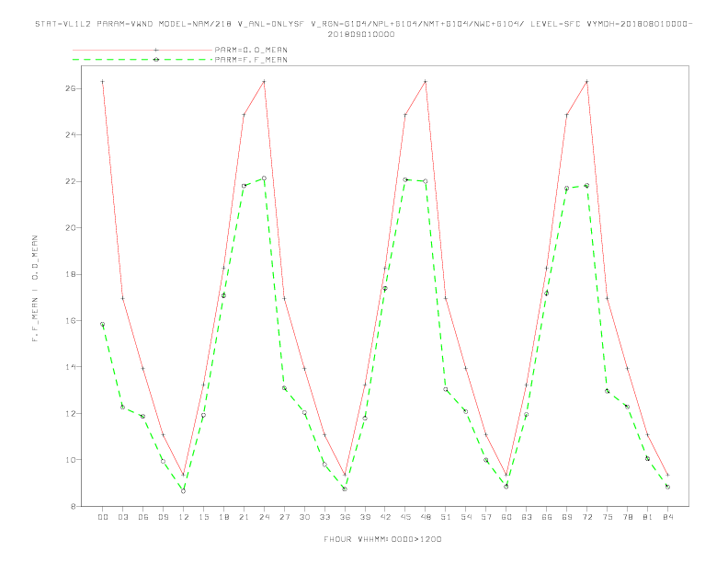Click red O.O_MEAN peak marker at hour 72
The height and width of the screenshot is (563, 728).
click(x=587, y=82)
